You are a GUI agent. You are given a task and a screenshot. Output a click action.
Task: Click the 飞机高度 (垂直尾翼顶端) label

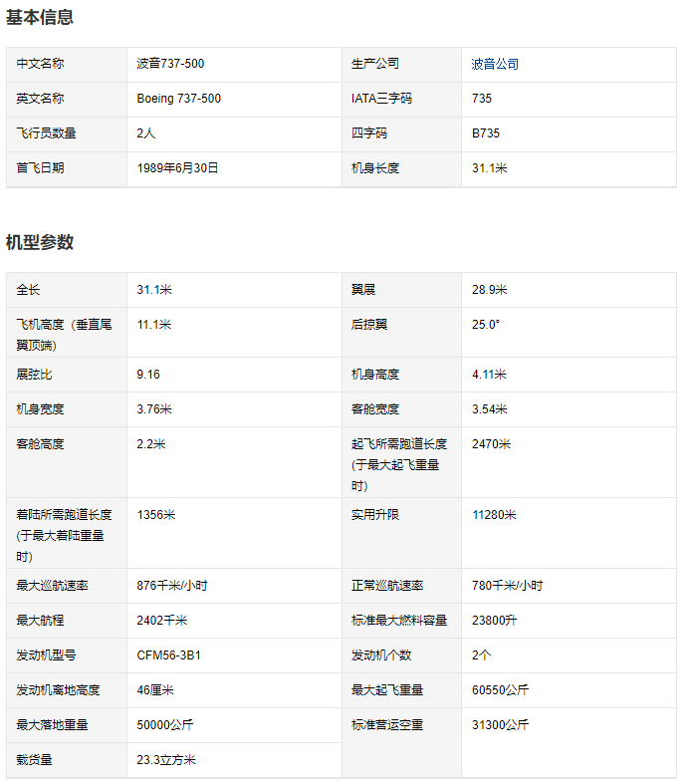64,335
